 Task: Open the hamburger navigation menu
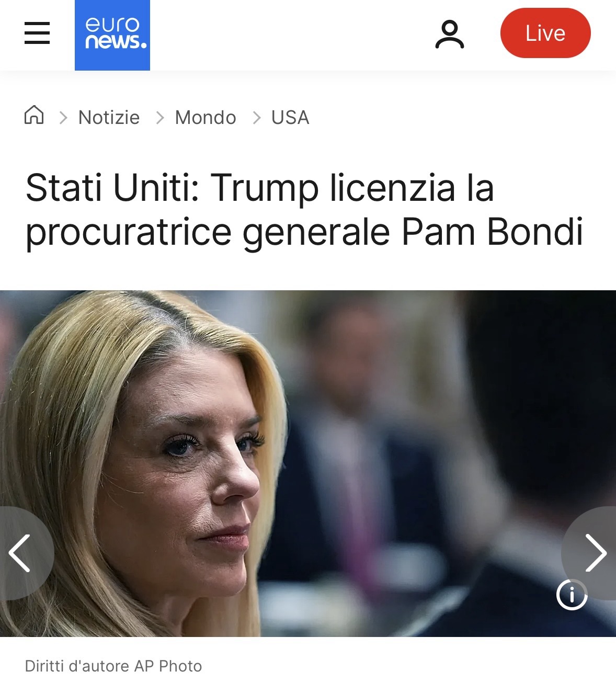click(37, 33)
